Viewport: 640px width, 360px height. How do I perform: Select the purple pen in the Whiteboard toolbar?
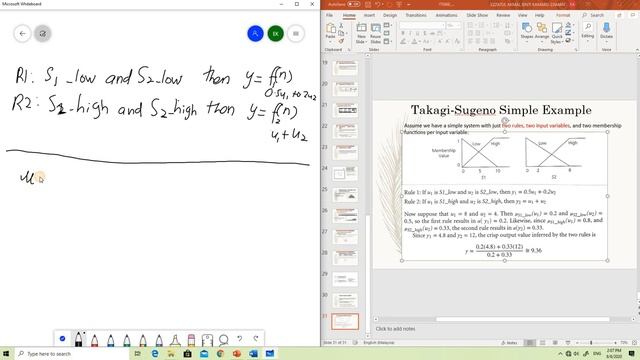point(159,340)
